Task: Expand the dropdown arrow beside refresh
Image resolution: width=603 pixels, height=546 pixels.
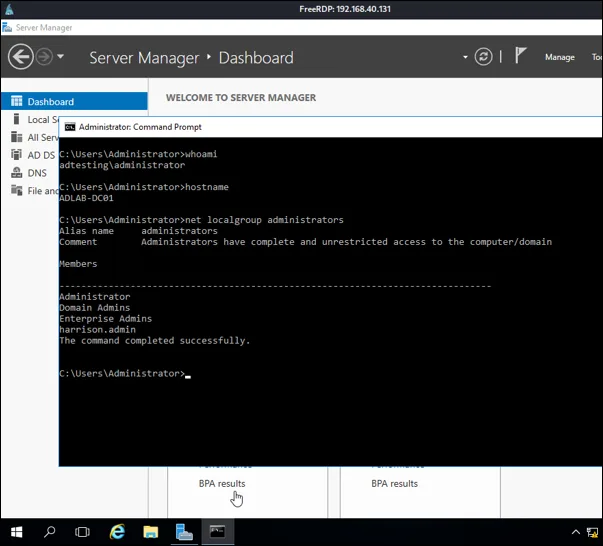Action: tap(465, 57)
